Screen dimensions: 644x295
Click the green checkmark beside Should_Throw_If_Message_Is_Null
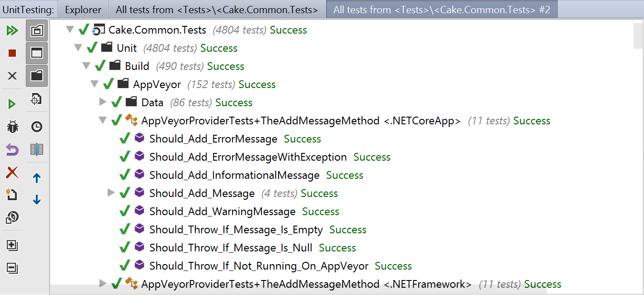(125, 247)
